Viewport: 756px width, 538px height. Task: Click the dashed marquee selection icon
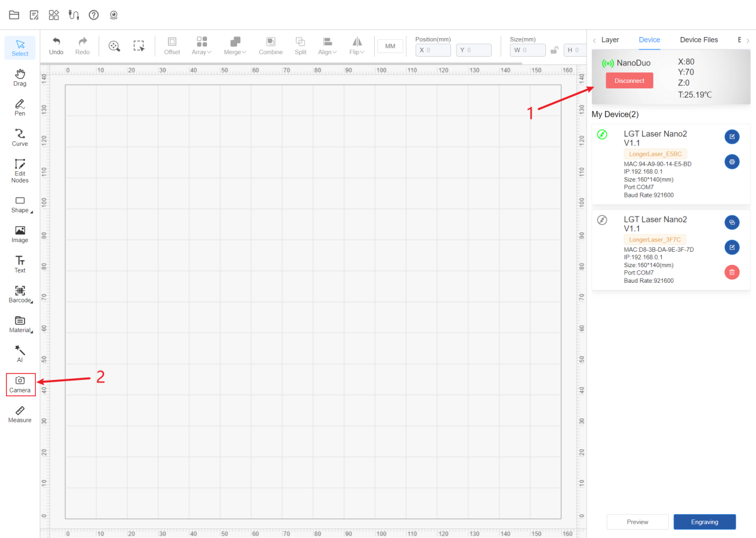pos(139,45)
